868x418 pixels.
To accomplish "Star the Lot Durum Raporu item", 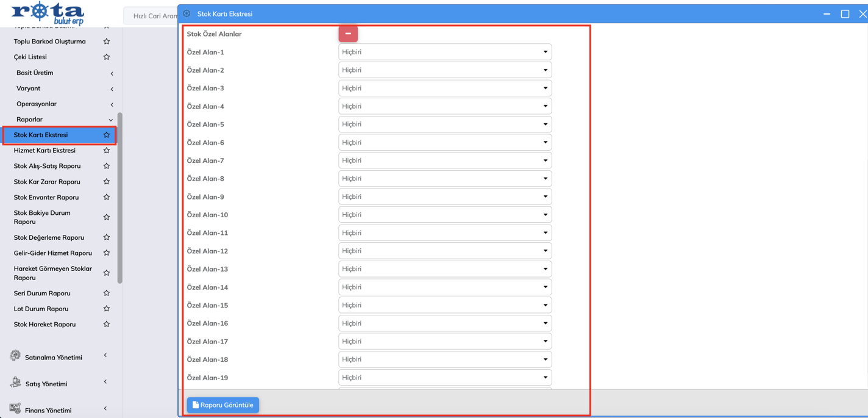I will tap(107, 309).
